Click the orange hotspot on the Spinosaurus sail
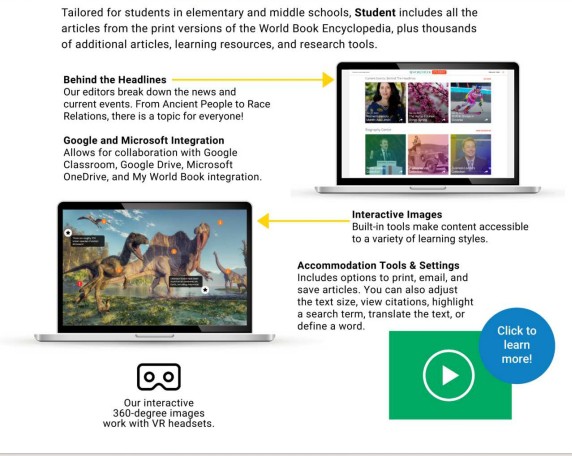Viewport: 572px width, 456px height. point(174,251)
